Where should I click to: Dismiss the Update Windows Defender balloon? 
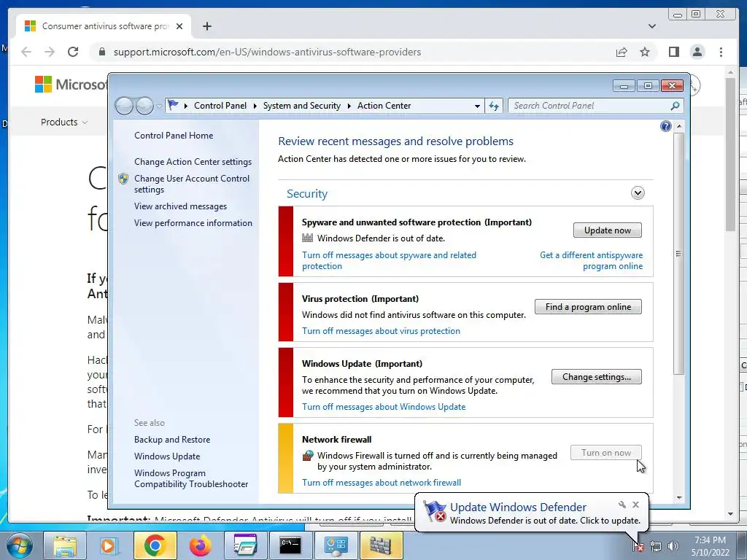point(635,505)
